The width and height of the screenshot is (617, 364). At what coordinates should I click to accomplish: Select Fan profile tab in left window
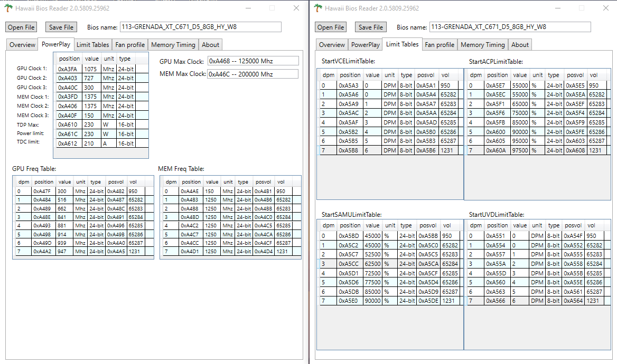click(130, 45)
